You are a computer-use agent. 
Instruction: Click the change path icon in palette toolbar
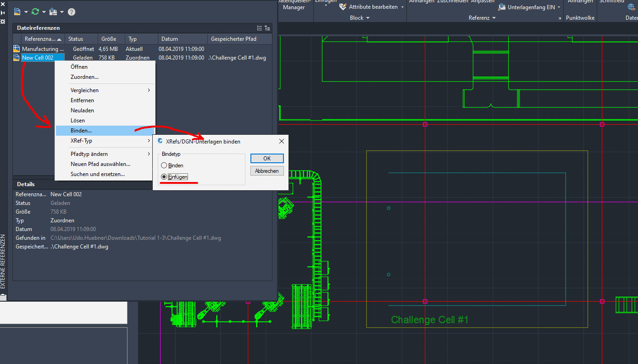click(53, 12)
